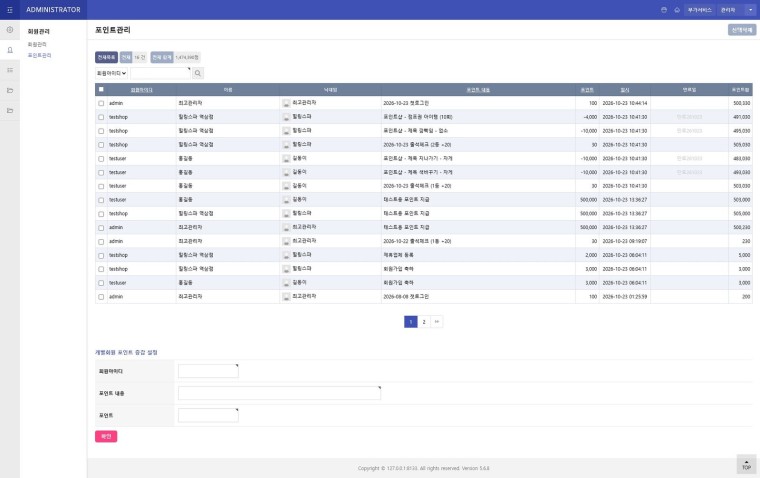The image size is (760, 478).
Task: Focus the 포인트 내용 input field
Action: [x=279, y=393]
